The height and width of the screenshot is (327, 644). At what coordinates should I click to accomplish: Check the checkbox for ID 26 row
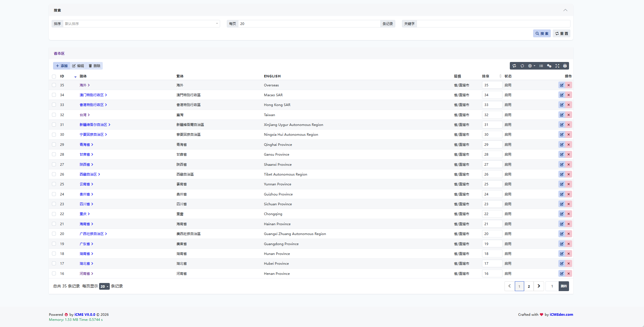[54, 174]
